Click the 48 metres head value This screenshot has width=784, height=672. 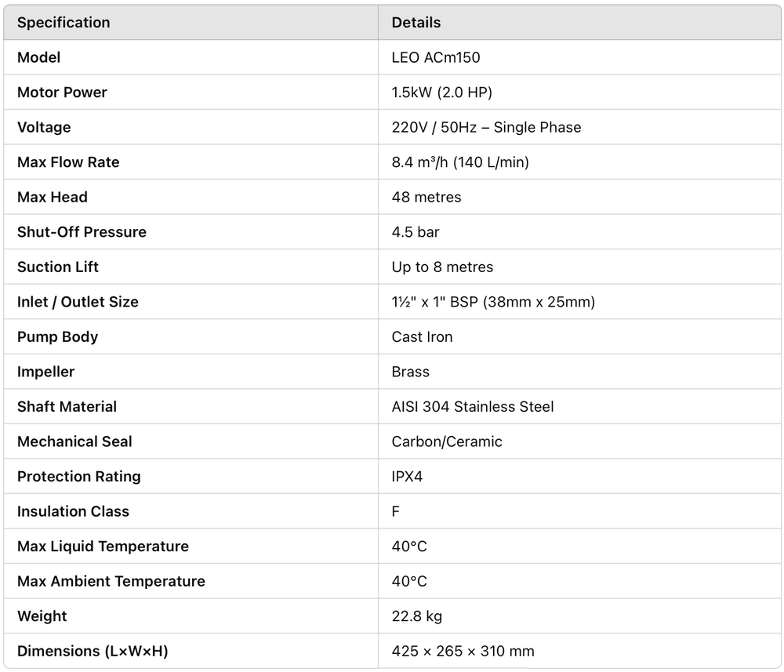click(x=426, y=197)
